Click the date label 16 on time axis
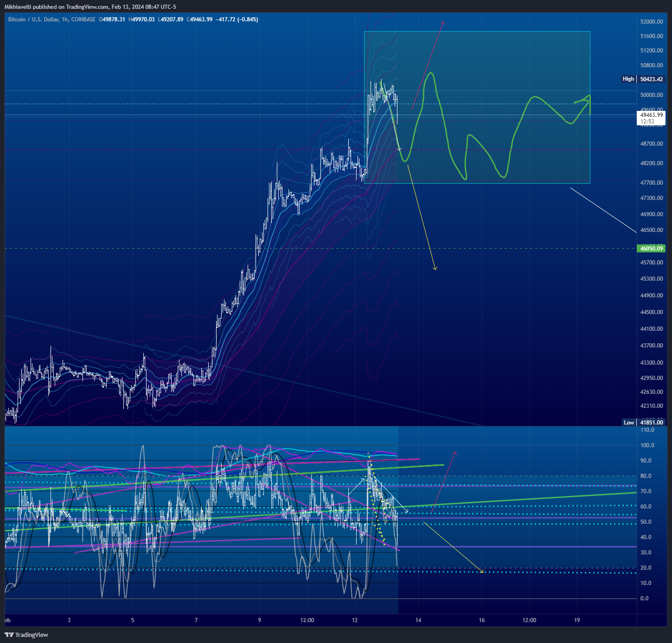 point(482,620)
